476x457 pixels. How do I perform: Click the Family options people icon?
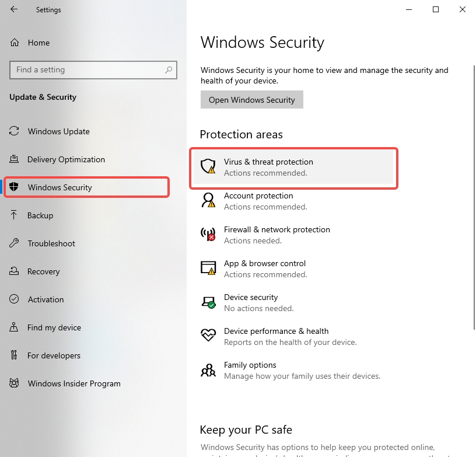[x=208, y=370]
